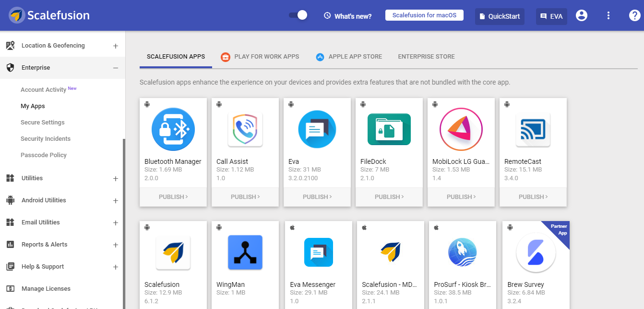Screen dimensions: 644x309
Task: Click the Scalefusion Android app icon
Action: coord(173,253)
